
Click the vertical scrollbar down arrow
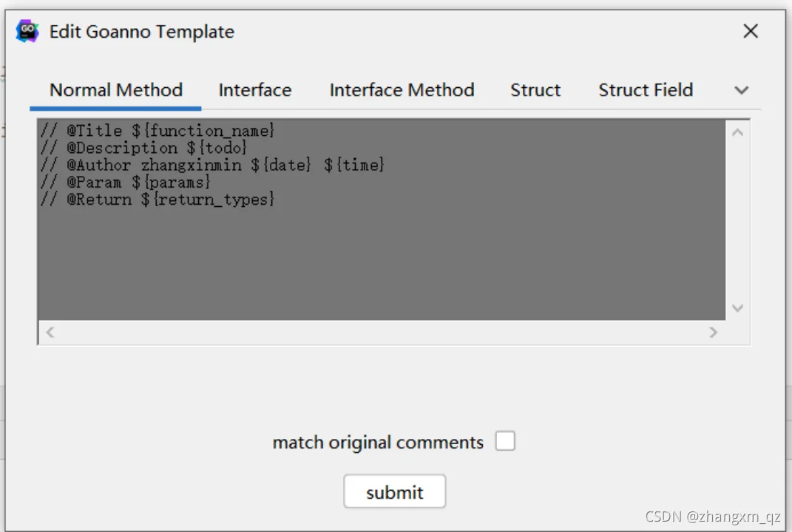737,308
